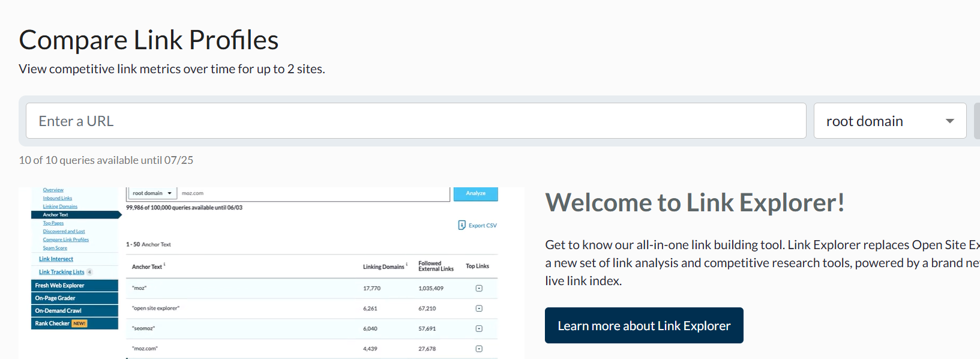This screenshot has width=980, height=359.
Task: Click '17,770' linking domains value
Action: point(371,288)
